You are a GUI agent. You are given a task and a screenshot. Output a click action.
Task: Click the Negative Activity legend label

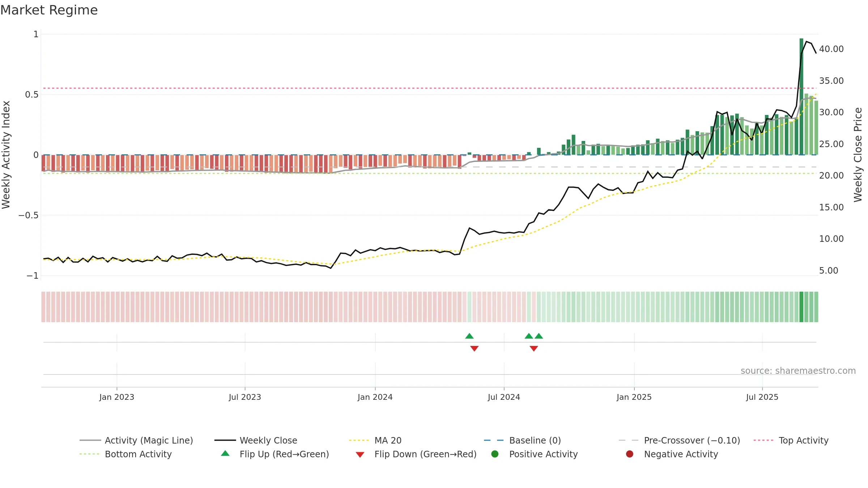coord(681,454)
